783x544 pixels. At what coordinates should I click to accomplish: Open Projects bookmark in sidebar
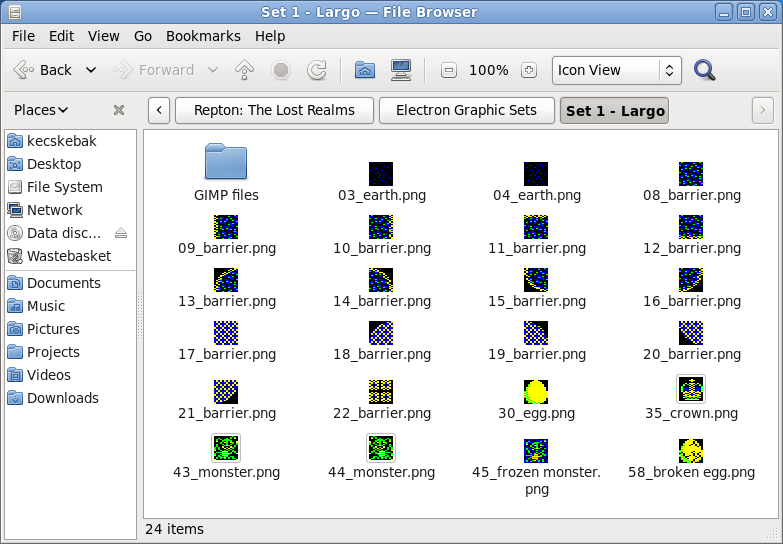pyautogui.click(x=70, y=352)
